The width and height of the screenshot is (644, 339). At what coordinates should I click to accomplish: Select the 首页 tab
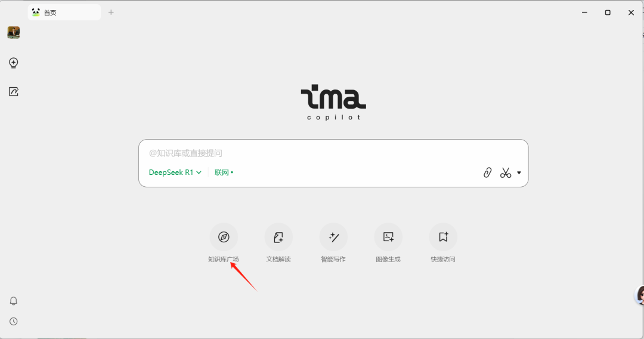click(x=64, y=13)
